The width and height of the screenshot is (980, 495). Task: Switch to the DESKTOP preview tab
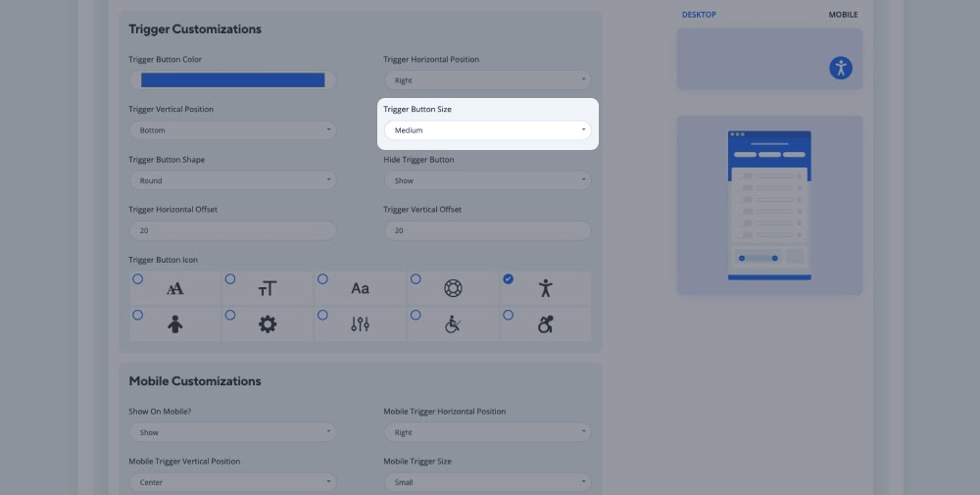click(699, 15)
